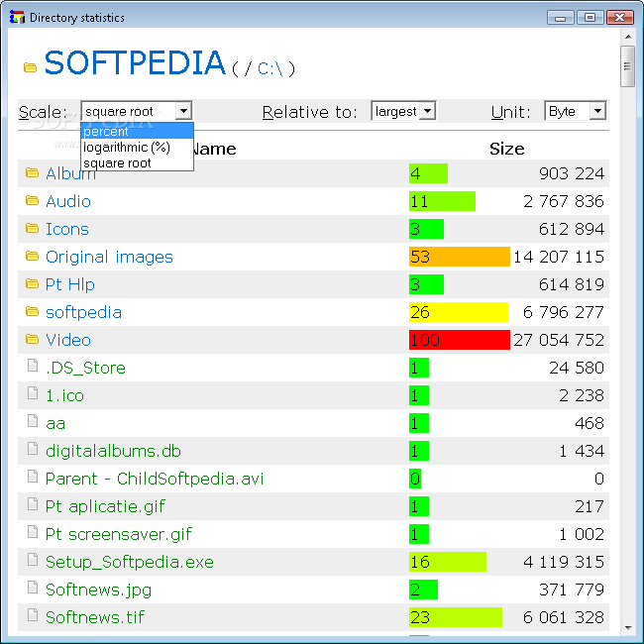Click the file name digitalalbums.db

[x=113, y=451]
